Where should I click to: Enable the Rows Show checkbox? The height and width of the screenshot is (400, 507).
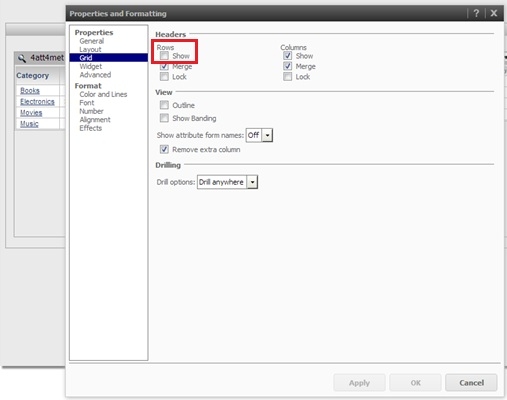pyautogui.click(x=164, y=56)
